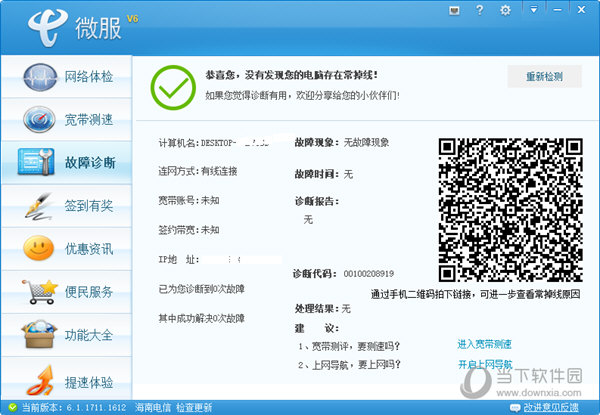Click the 故障诊断 wrench panel icon
This screenshot has height=415, width=600.
pyautogui.click(x=36, y=162)
